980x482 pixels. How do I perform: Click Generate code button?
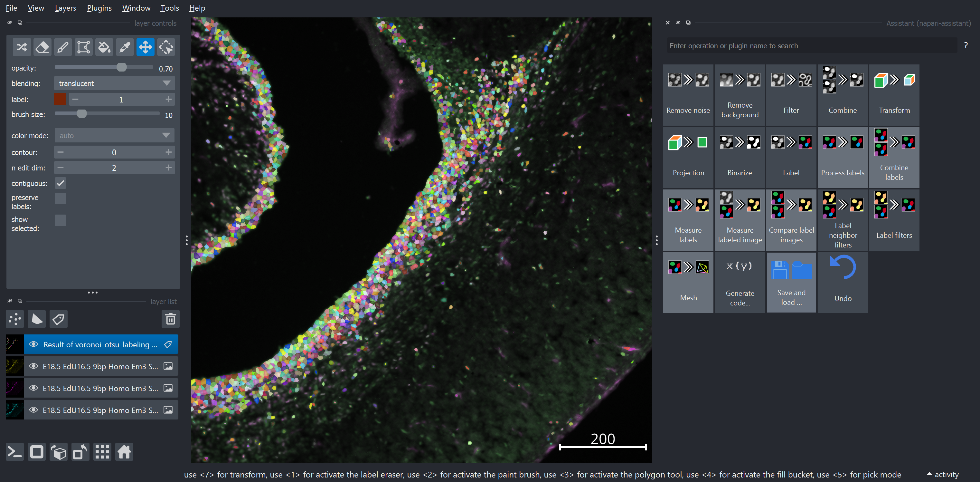coord(740,281)
